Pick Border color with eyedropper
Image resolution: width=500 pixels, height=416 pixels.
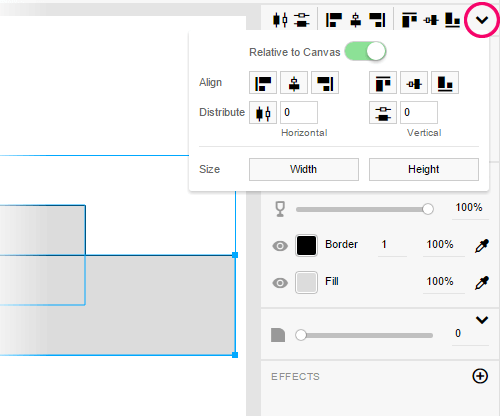[x=481, y=246]
